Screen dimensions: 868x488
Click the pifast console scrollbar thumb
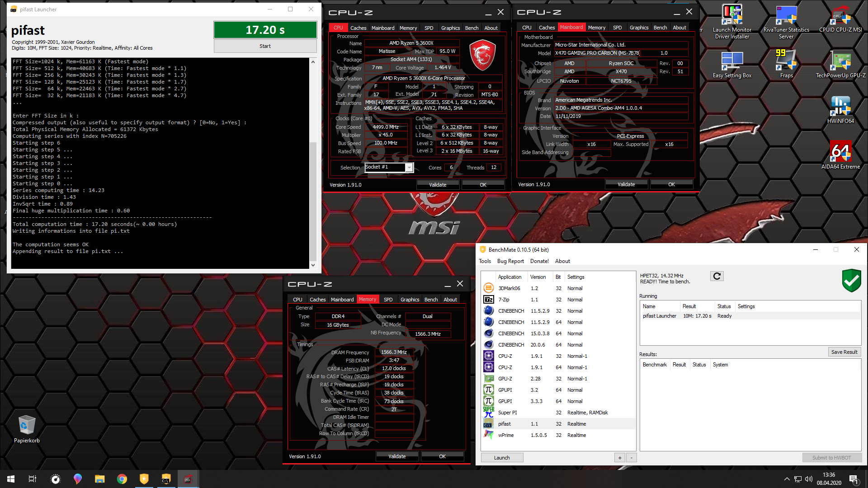313,201
